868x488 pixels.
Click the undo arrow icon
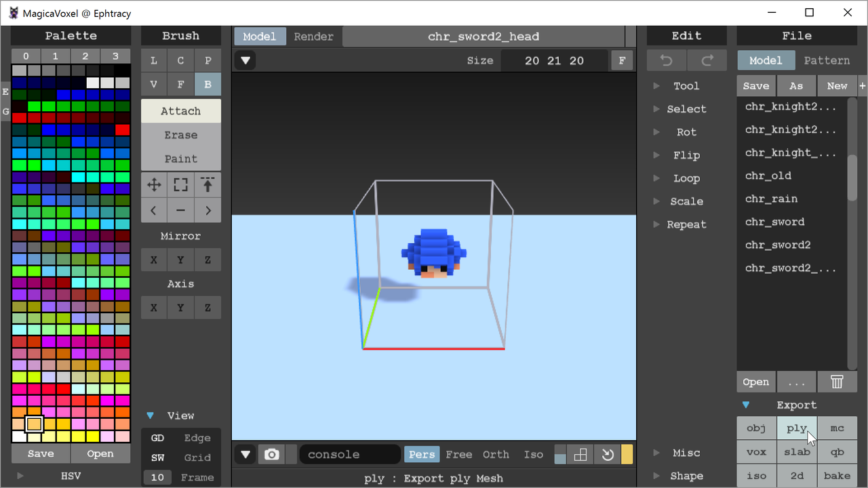tap(667, 61)
